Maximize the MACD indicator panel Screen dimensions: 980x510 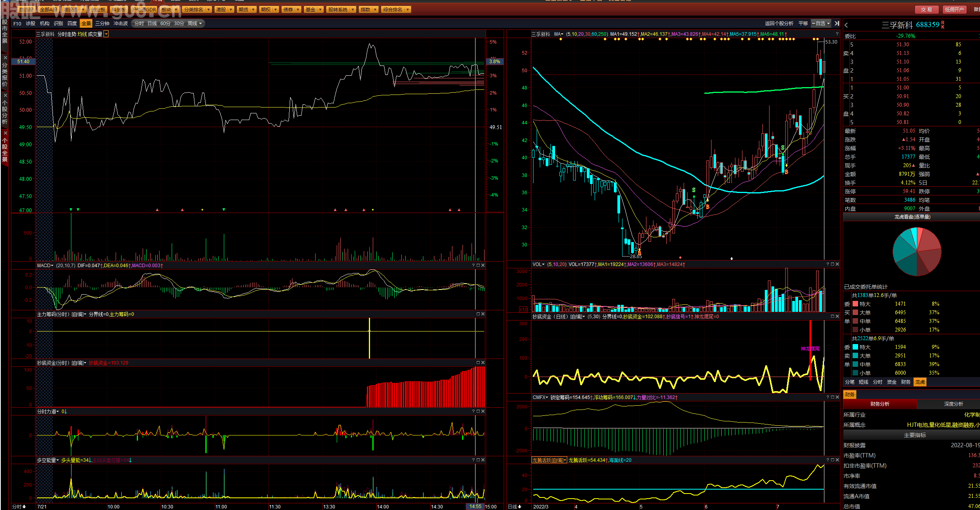(x=478, y=265)
